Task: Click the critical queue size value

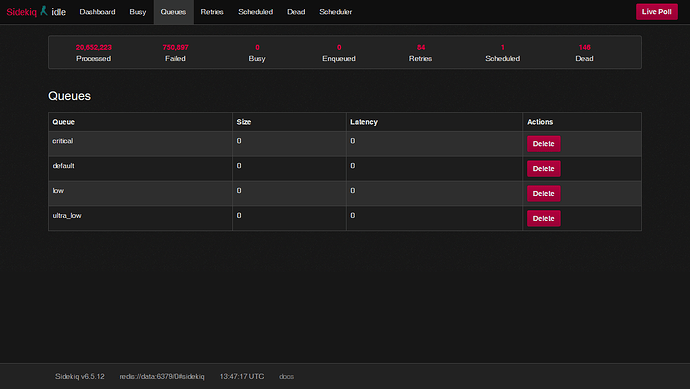Action: pos(239,141)
